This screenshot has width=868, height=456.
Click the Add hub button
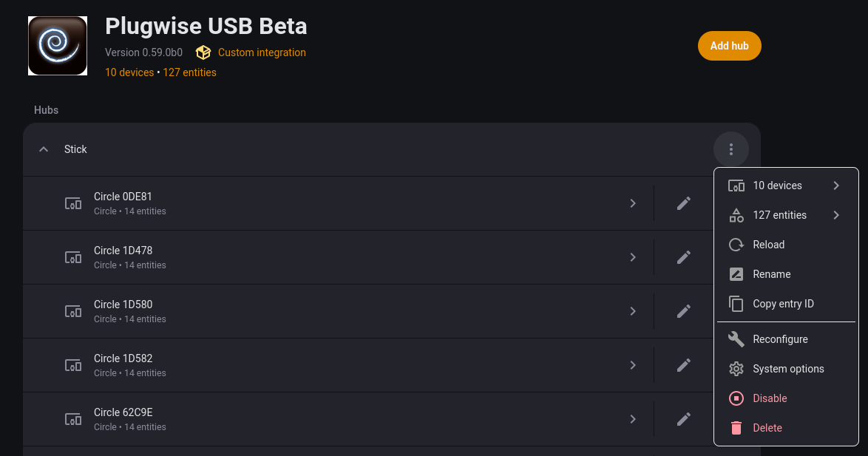point(729,46)
